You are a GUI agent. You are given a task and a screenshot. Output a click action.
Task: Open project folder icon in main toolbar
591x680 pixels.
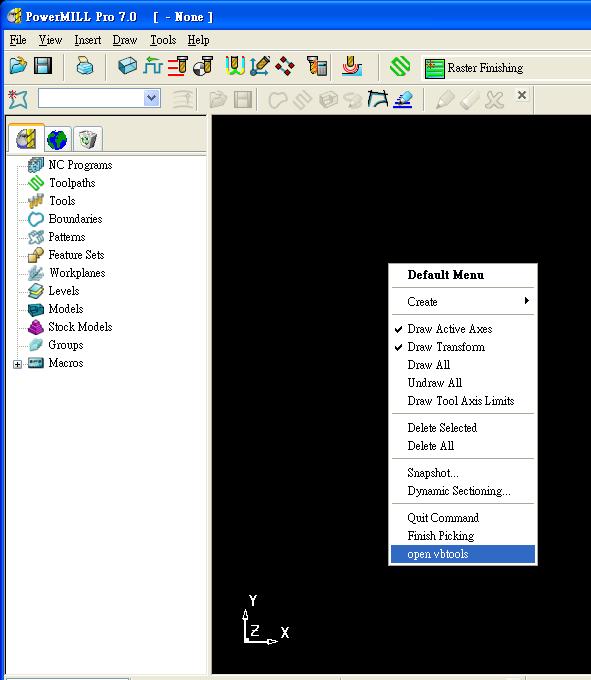click(x=18, y=66)
